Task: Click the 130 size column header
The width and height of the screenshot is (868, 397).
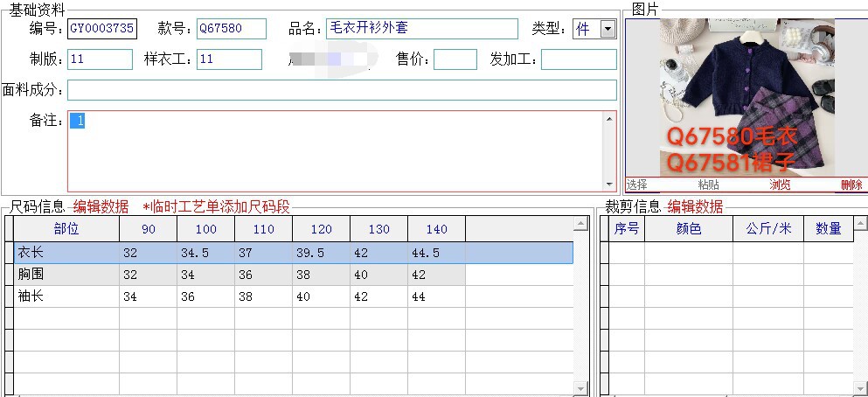Action: [x=378, y=229]
